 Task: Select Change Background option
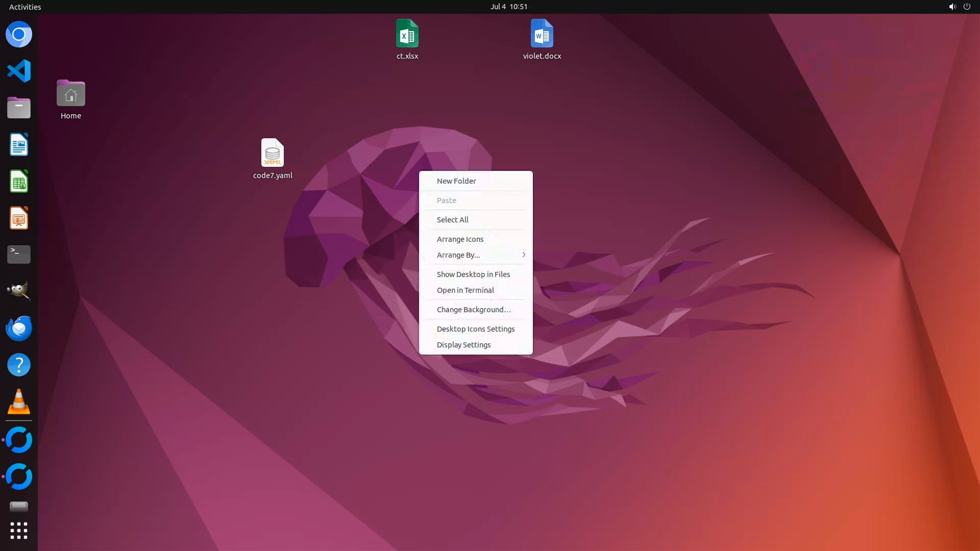pyautogui.click(x=473, y=310)
